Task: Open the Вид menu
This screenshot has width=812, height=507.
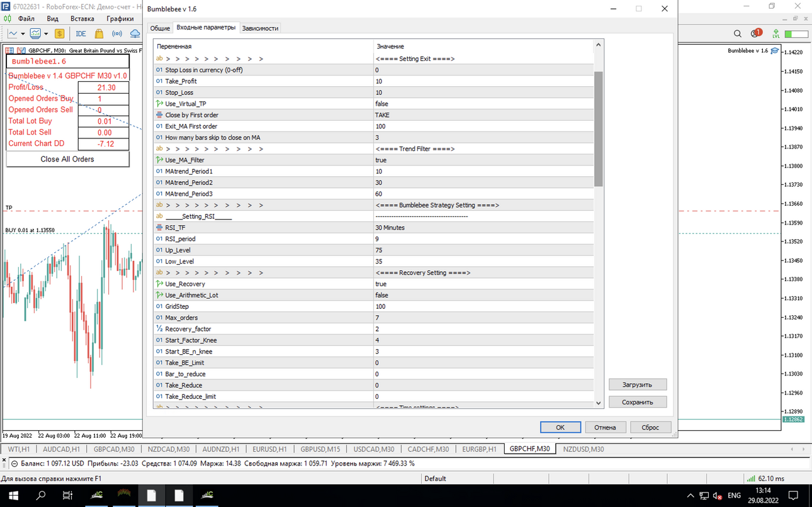Action: 53,19
